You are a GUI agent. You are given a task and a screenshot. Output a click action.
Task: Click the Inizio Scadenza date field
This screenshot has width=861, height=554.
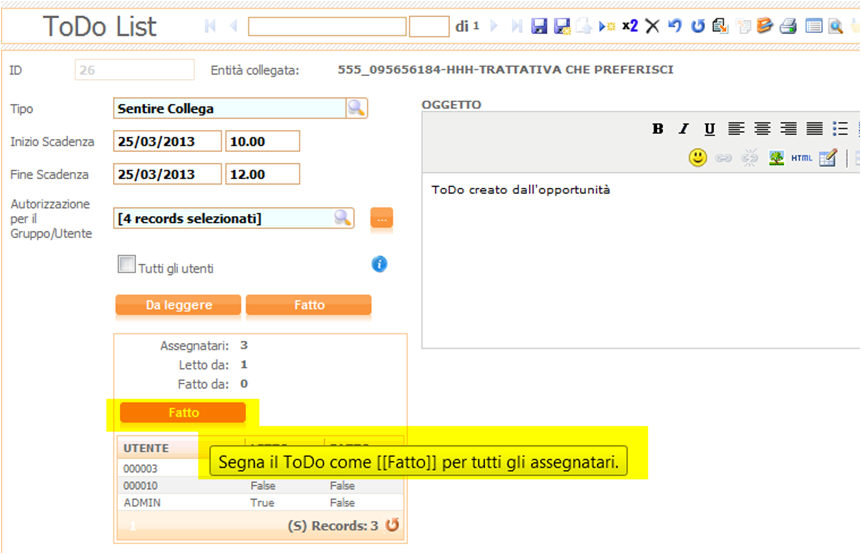coord(167,142)
